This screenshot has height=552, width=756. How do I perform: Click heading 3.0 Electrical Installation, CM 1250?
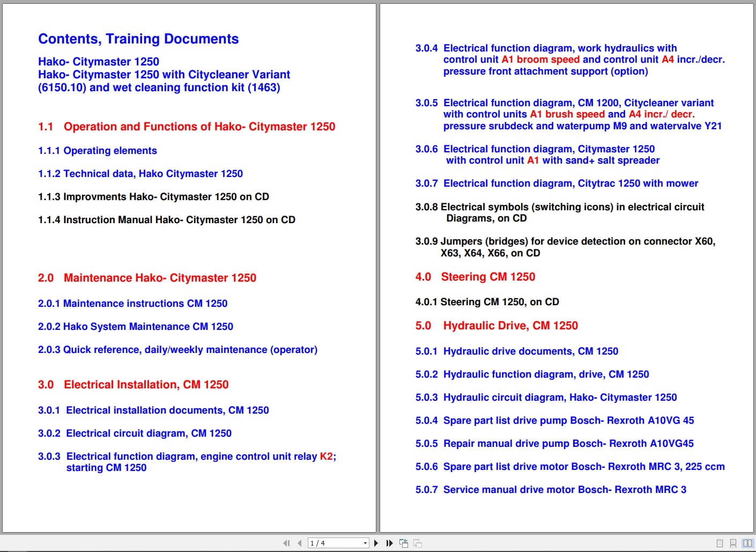pyautogui.click(x=134, y=385)
